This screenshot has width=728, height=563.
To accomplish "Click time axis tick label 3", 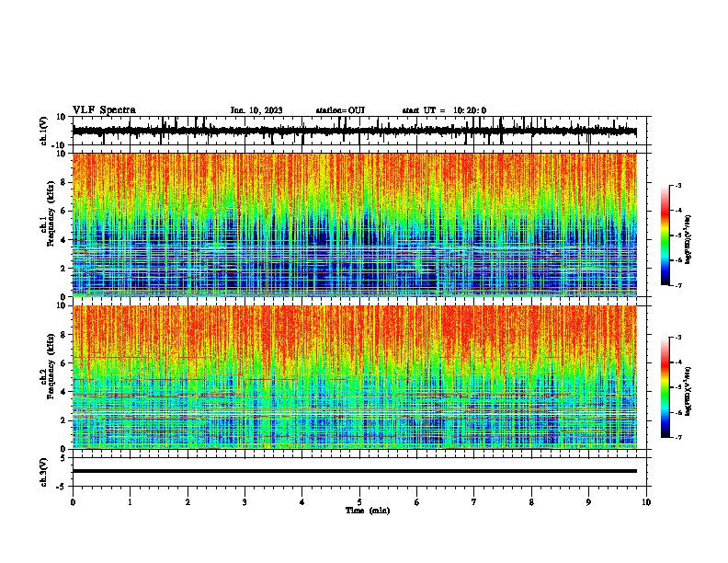I will coord(245,502).
